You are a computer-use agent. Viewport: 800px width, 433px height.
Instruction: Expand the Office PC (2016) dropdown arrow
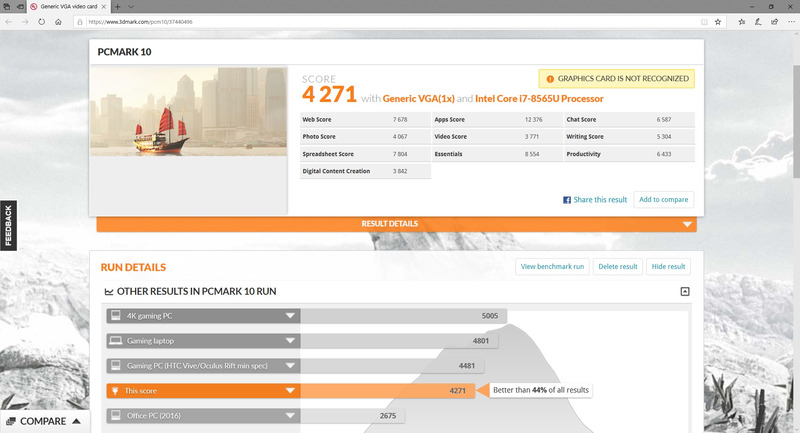(290, 416)
